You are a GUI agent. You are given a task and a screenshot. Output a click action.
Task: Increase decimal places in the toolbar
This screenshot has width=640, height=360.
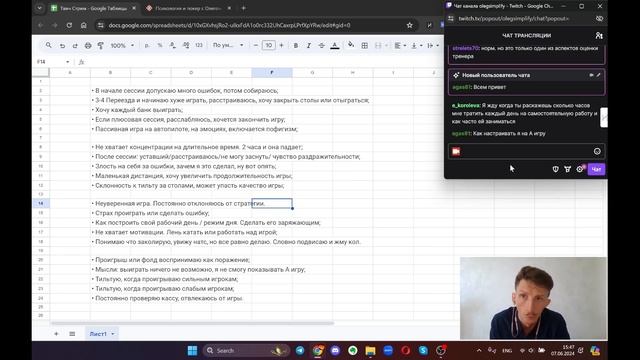click(x=186, y=45)
